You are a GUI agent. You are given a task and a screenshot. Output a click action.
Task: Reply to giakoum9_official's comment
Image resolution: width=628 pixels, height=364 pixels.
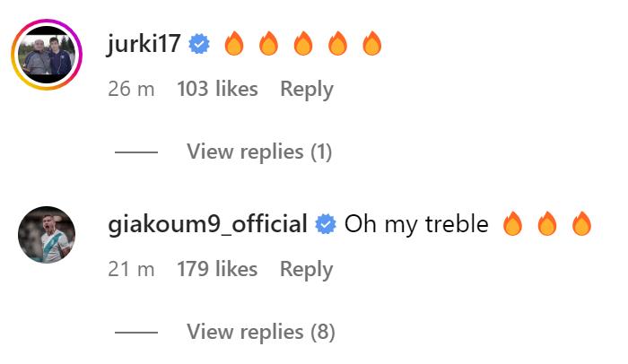coord(307,270)
